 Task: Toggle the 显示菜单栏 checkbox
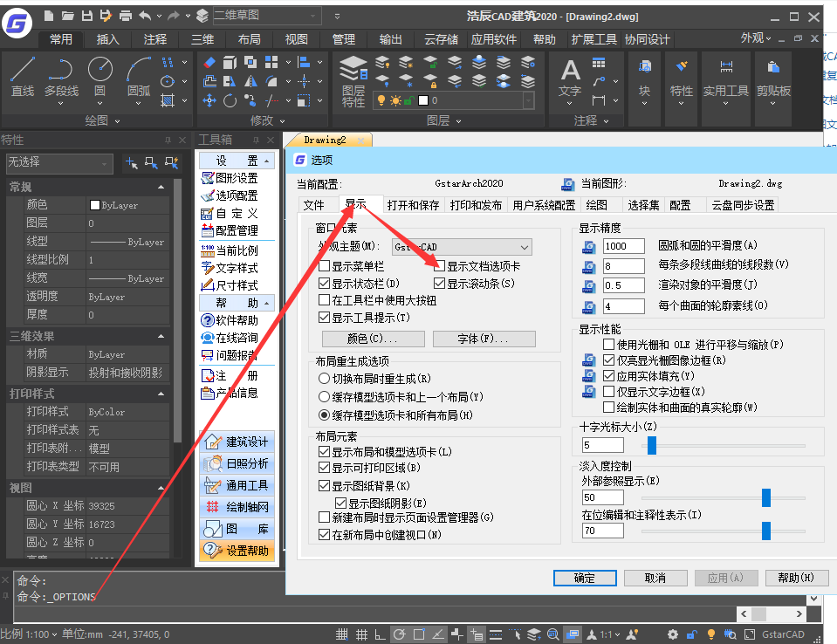click(x=325, y=266)
